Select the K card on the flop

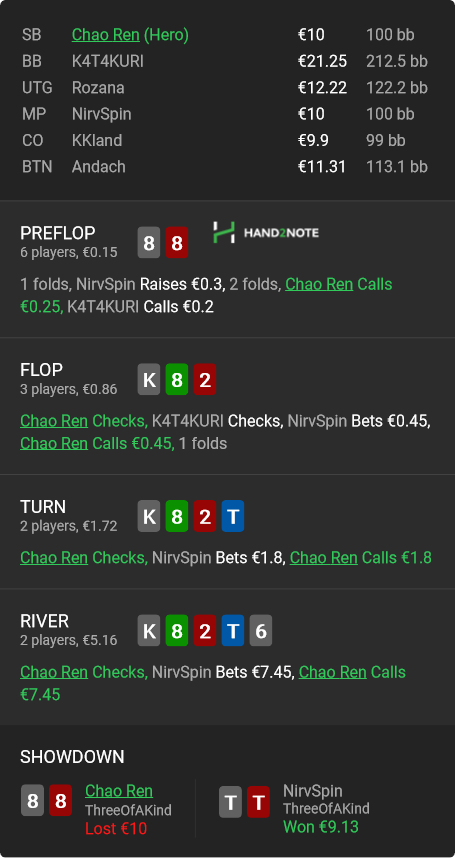(149, 379)
